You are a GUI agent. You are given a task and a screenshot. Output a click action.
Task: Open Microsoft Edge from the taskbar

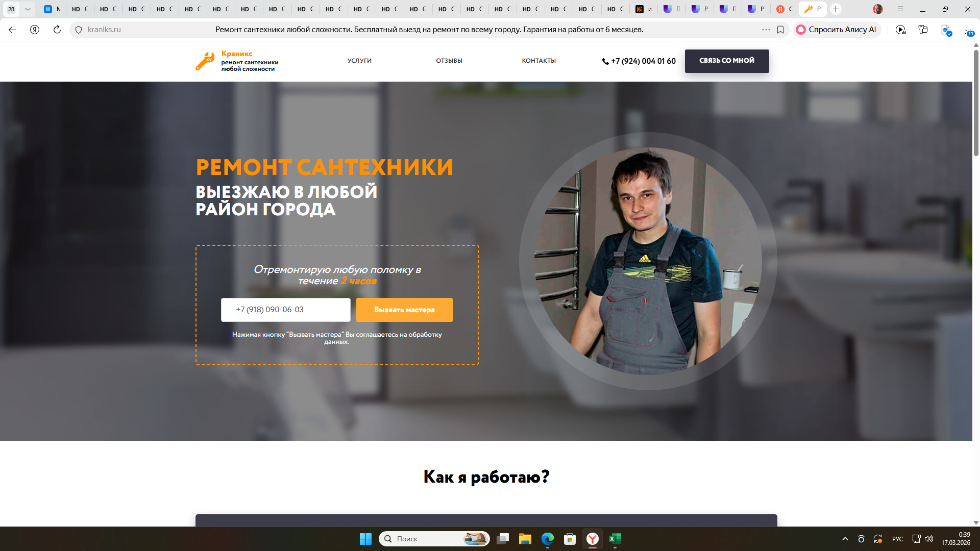coord(547,539)
